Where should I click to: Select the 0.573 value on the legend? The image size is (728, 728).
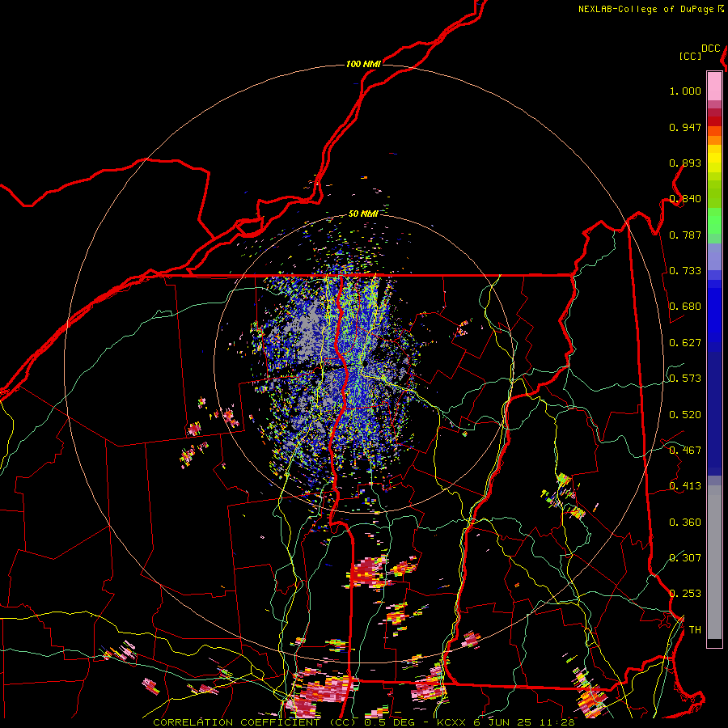(x=685, y=379)
